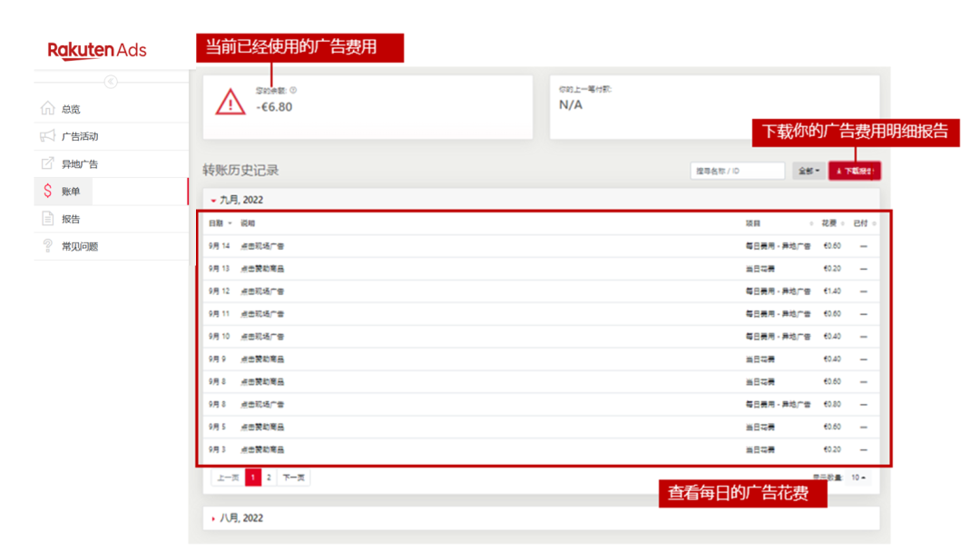The width and height of the screenshot is (980, 552).
Task: Click the €0.40 cost in 9月 10 row
Action: tap(832, 336)
